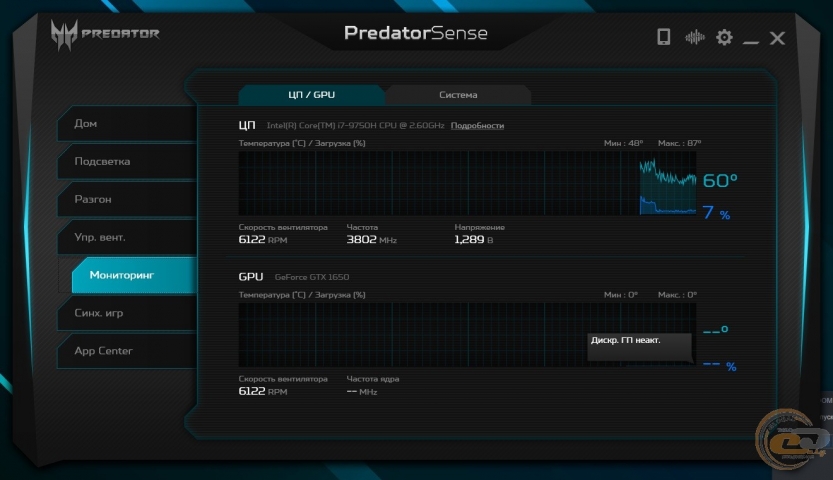Click the PredatorSense title text
Screen dimensions: 833x480
click(415, 33)
